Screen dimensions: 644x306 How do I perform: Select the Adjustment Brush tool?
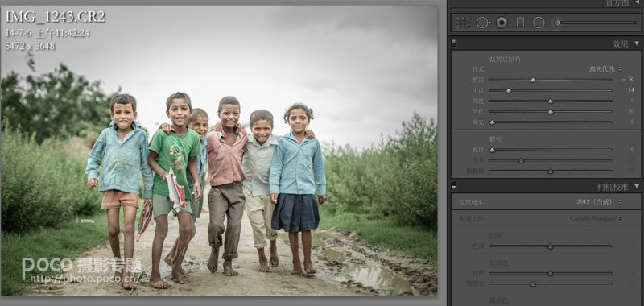click(557, 23)
